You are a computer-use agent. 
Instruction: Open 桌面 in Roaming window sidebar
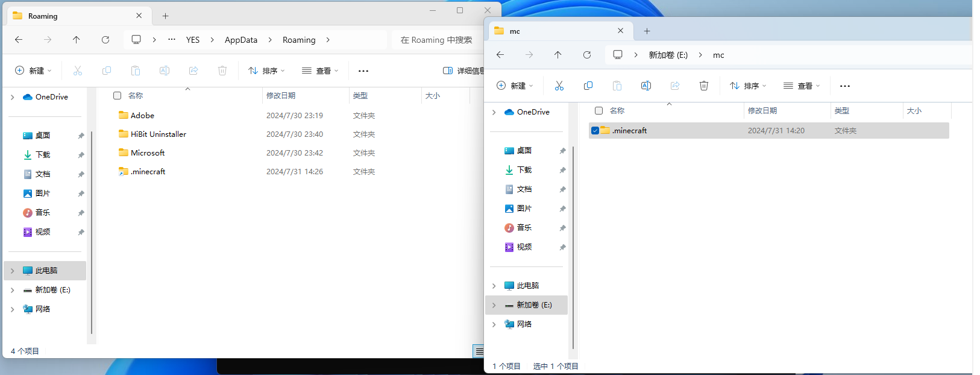pos(43,136)
